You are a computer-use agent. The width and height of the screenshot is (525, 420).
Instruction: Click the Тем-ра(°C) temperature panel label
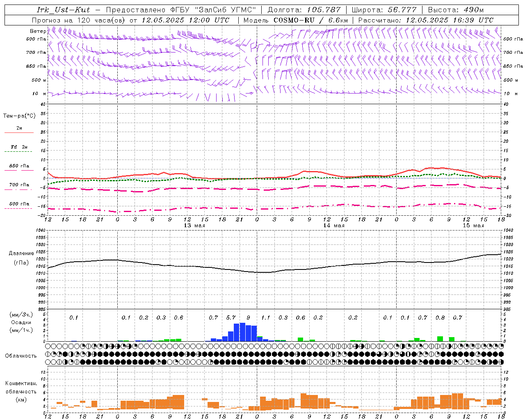(x=19, y=116)
